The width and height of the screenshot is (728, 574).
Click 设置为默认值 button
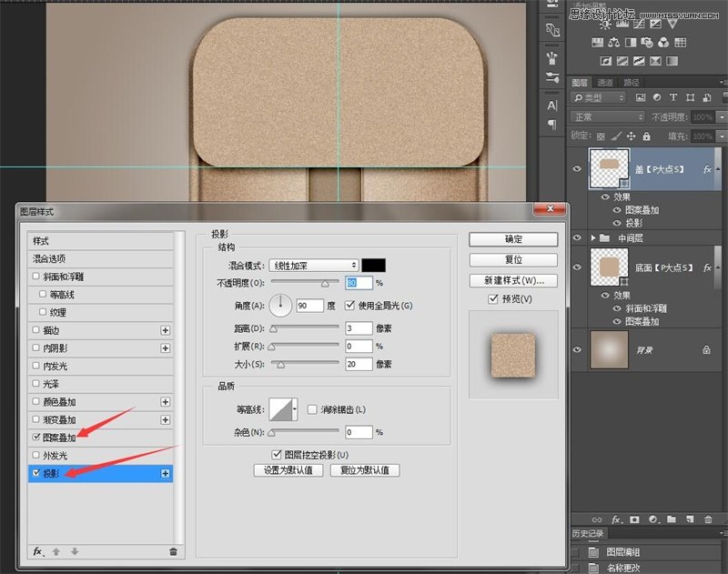click(x=288, y=470)
